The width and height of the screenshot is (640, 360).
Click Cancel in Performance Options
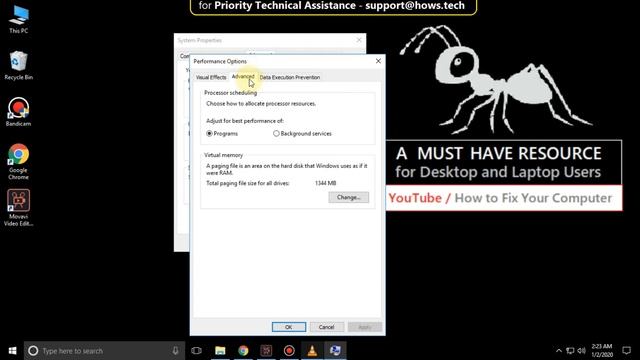point(327,327)
